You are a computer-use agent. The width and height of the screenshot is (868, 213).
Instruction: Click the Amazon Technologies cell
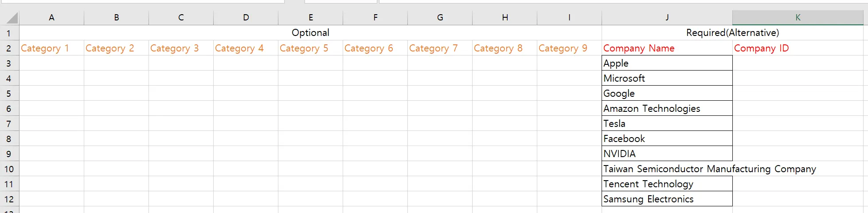667,108
